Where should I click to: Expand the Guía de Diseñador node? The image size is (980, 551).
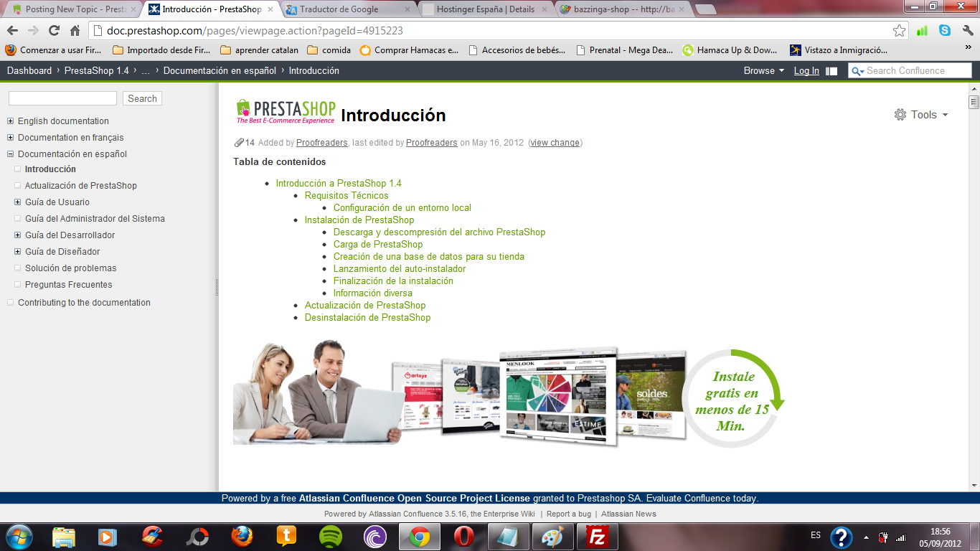pos(17,252)
